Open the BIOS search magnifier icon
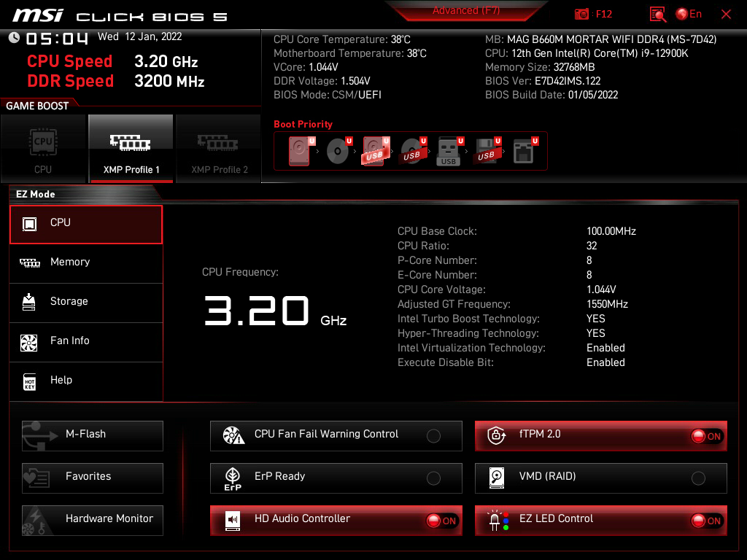Image resolution: width=747 pixels, height=560 pixels. point(657,15)
